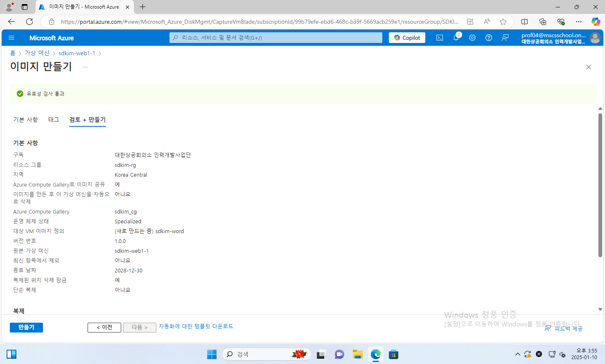Go to the Home breadcrumb
The height and width of the screenshot is (364, 605).
[x=13, y=53]
